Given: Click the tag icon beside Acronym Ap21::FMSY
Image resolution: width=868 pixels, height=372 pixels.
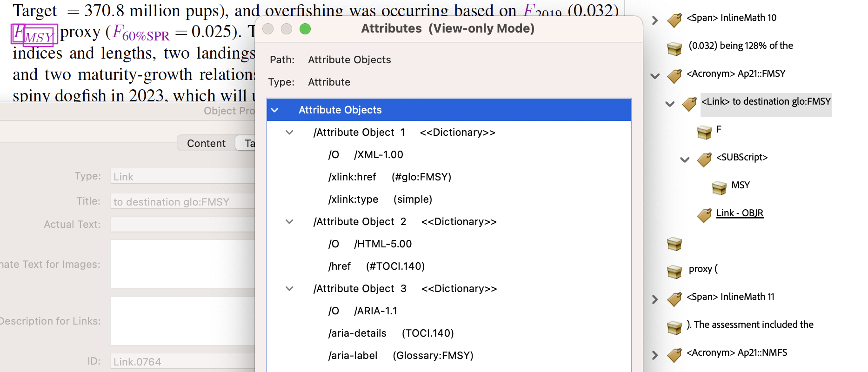Looking at the screenshot, I should (674, 75).
